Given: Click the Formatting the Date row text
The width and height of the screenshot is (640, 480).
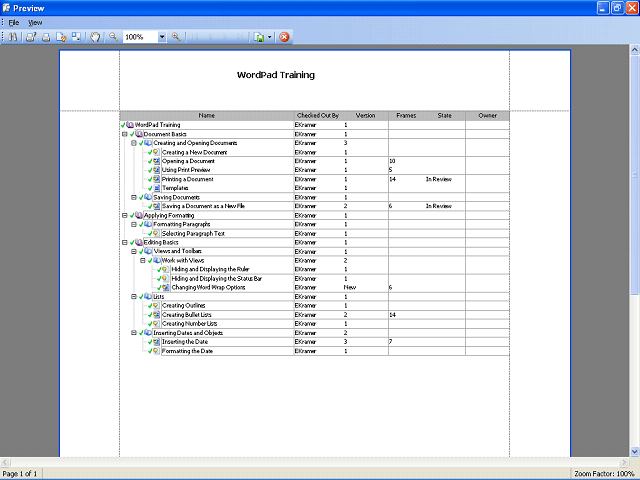Looking at the screenshot, I should click(x=187, y=351).
